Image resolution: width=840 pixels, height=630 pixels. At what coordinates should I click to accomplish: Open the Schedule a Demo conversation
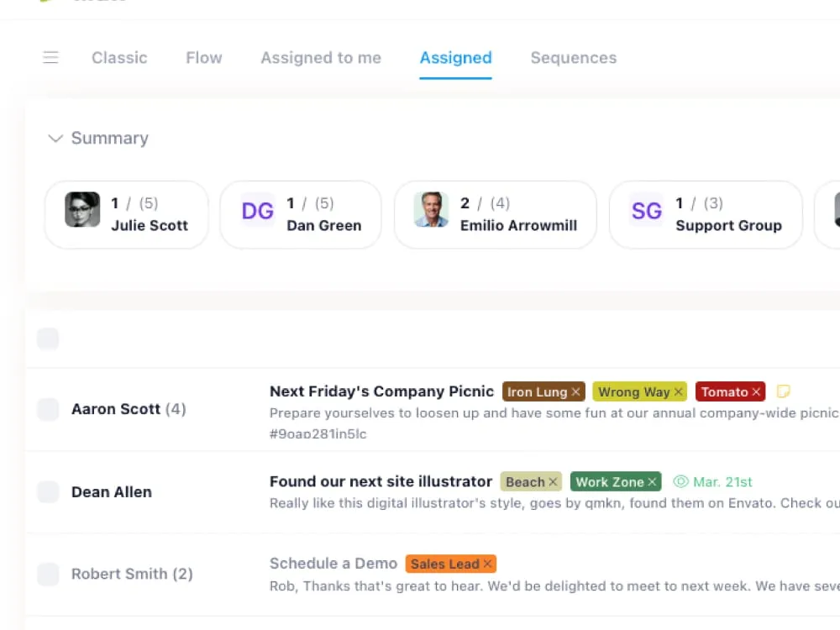[x=333, y=563]
